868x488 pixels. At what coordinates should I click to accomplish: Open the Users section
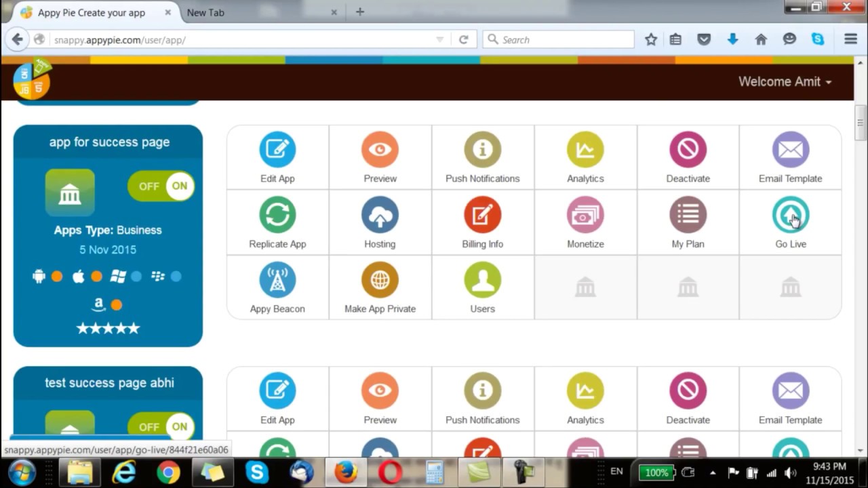pos(482,287)
